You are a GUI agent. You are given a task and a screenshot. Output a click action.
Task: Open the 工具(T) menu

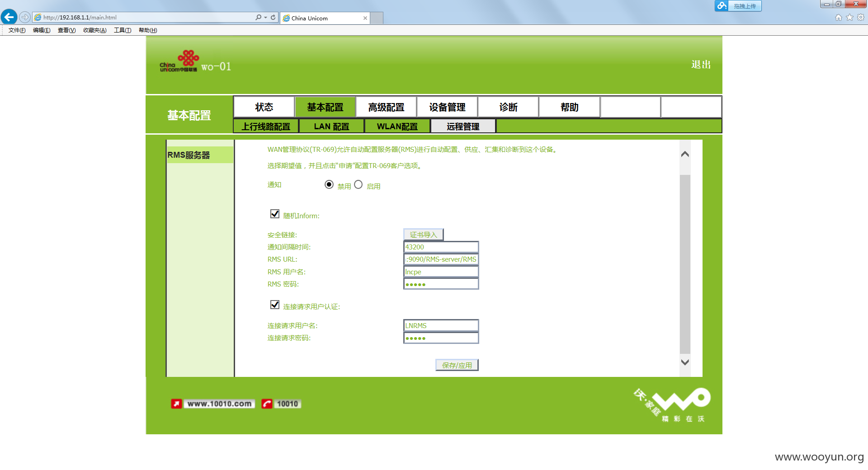click(123, 30)
